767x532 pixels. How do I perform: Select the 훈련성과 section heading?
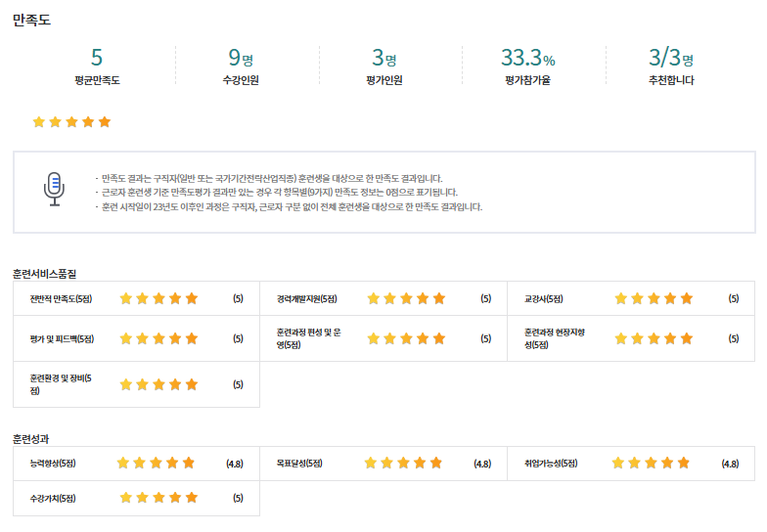click(31, 439)
